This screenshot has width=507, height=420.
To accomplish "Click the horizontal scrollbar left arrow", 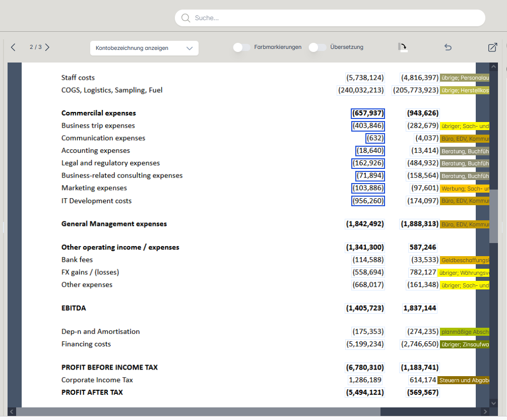I will [x=12, y=412].
